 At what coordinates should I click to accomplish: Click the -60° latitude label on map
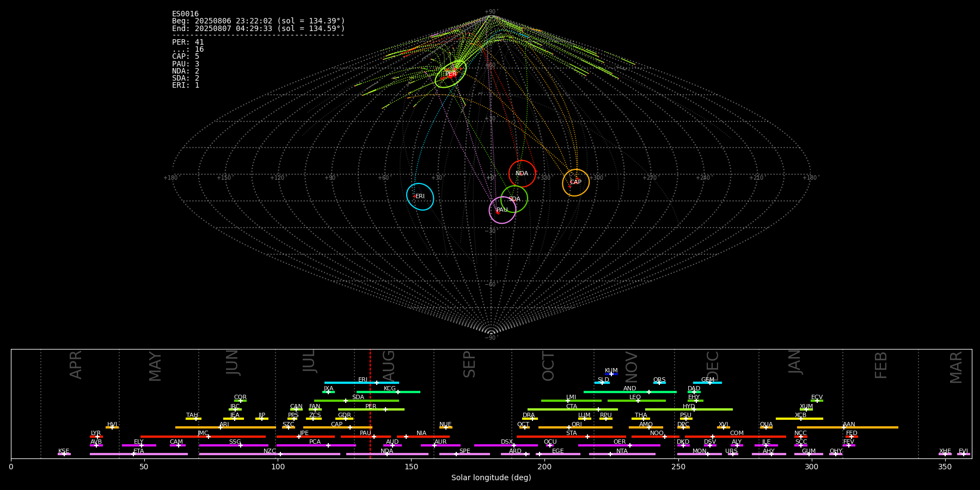491,285
